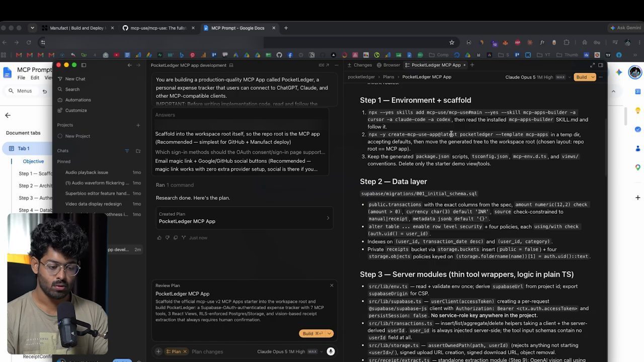Click Build in the Review Plan card

(x=312, y=333)
